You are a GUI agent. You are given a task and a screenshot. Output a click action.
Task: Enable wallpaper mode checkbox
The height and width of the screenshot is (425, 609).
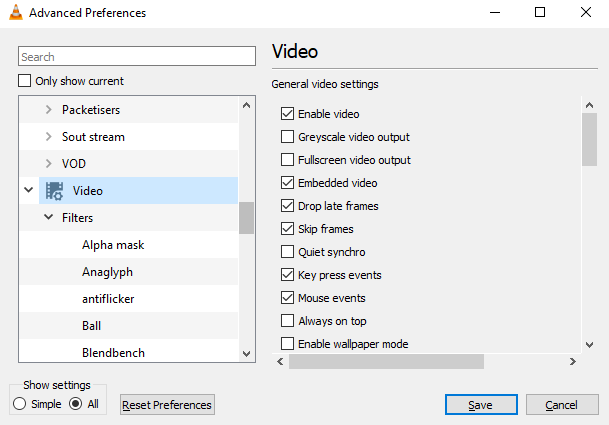pyautogui.click(x=288, y=344)
